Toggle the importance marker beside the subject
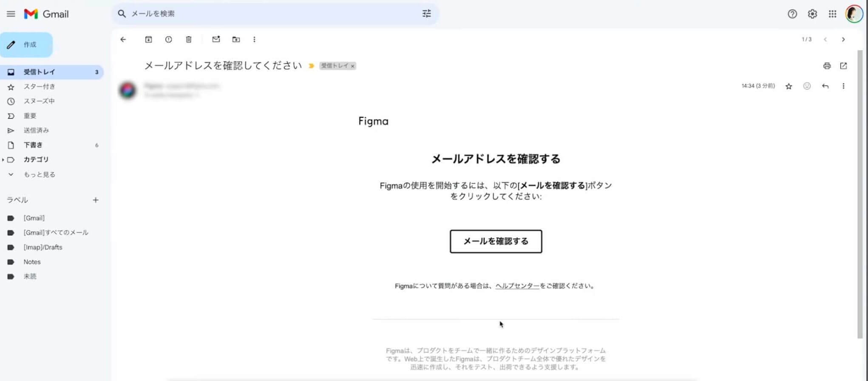Viewport: 868px width, 381px height. click(312, 66)
